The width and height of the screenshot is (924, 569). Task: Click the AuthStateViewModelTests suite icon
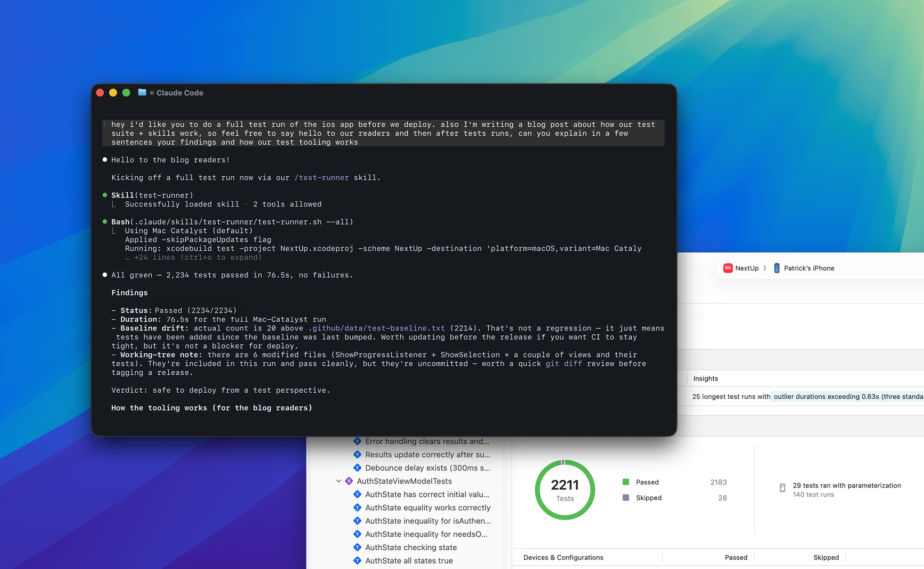(x=349, y=481)
